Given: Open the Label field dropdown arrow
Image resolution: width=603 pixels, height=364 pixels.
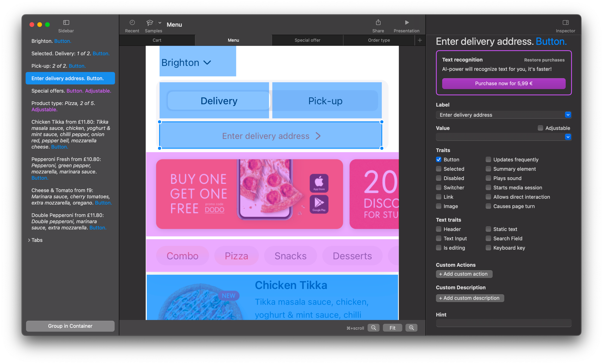Looking at the screenshot, I should pos(568,115).
